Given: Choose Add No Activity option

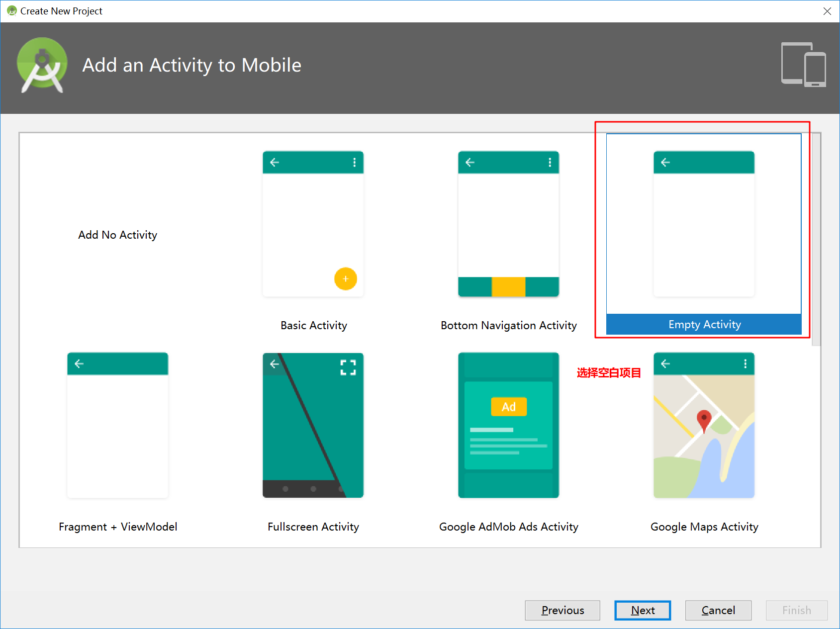Looking at the screenshot, I should [x=117, y=235].
